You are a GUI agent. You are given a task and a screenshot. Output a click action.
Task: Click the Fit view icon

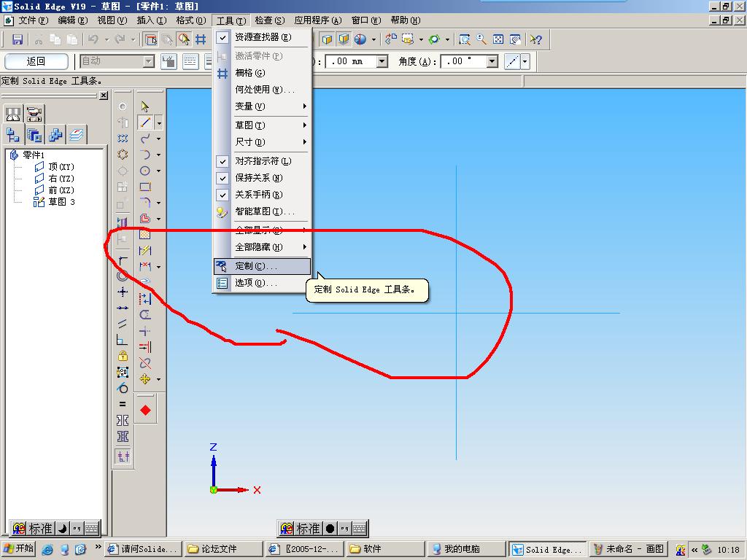coord(498,39)
